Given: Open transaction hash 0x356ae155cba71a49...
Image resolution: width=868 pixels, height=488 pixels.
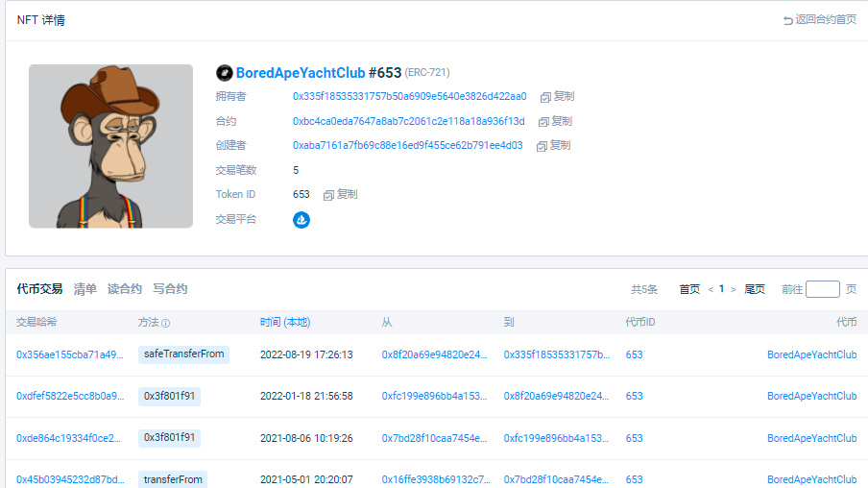Looking at the screenshot, I should pos(70,354).
